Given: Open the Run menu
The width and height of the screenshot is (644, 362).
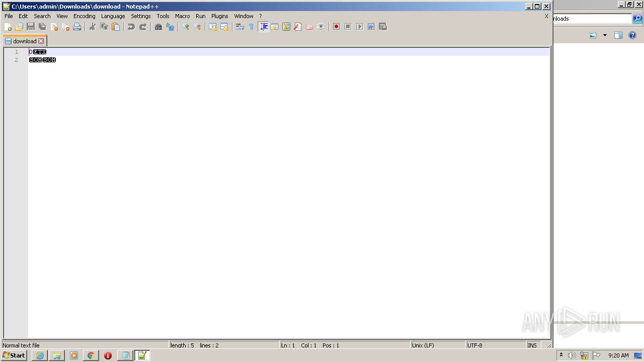Looking at the screenshot, I should (201, 16).
